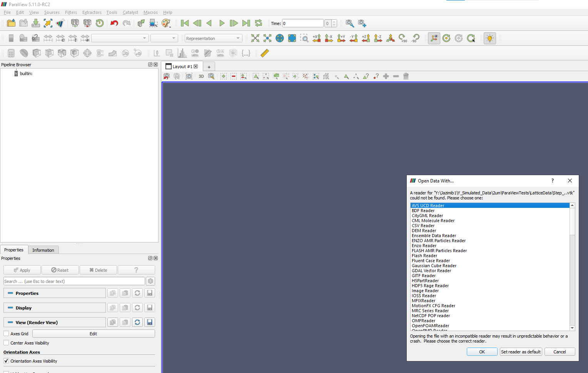Click the Undo arrow icon
588x373 pixels.
click(x=114, y=23)
